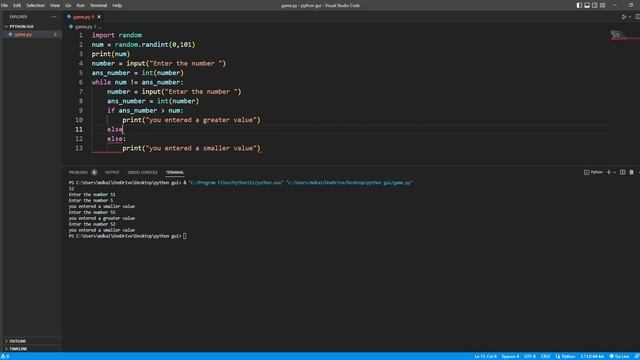Screen dimensions: 640x360
Task: Select the Python terminal profile label
Action: point(593,172)
